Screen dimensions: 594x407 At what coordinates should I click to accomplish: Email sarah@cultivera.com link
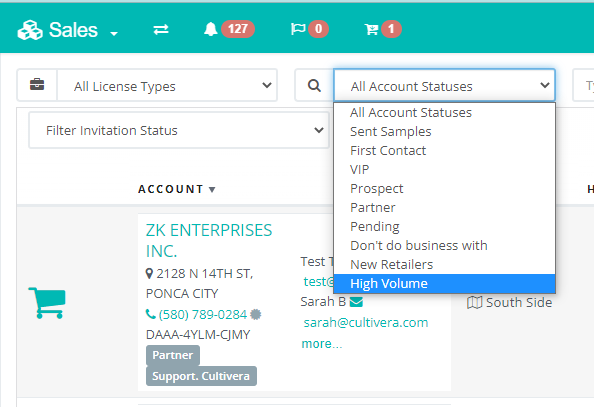click(366, 322)
